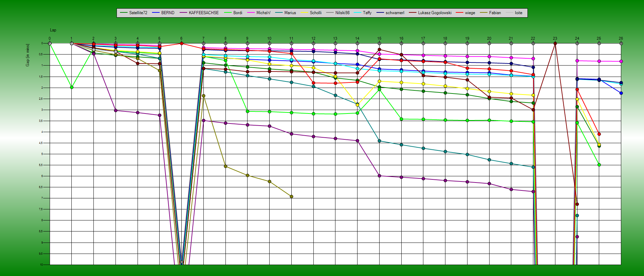Click KAFFEESACHSE's purple point at lap 15
Screen dimensions: 644x276
tap(380, 176)
